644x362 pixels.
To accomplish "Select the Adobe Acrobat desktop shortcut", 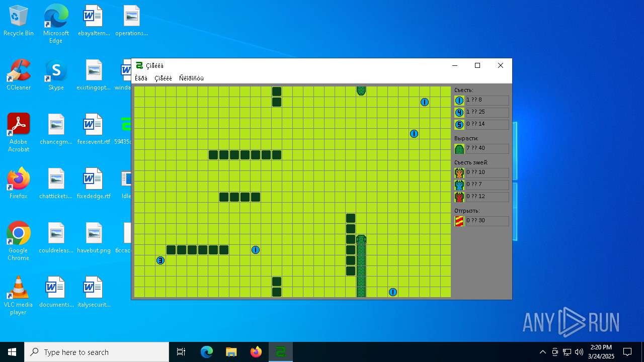I will 19,133.
